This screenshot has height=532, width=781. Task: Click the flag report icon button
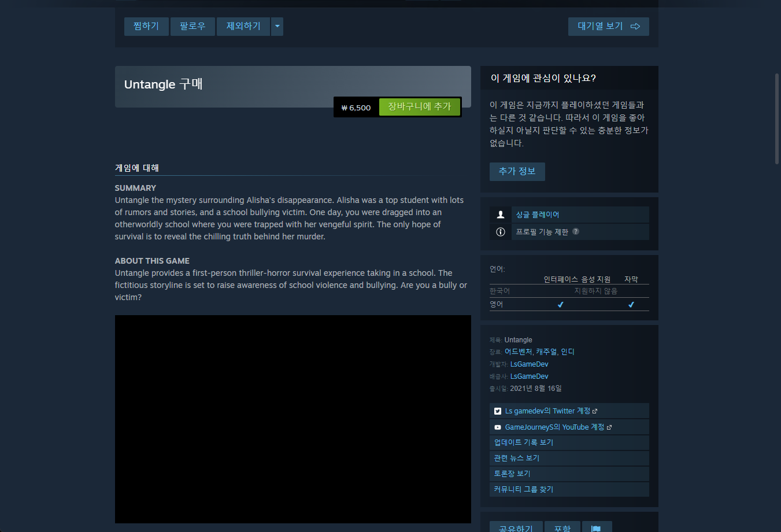(597, 527)
